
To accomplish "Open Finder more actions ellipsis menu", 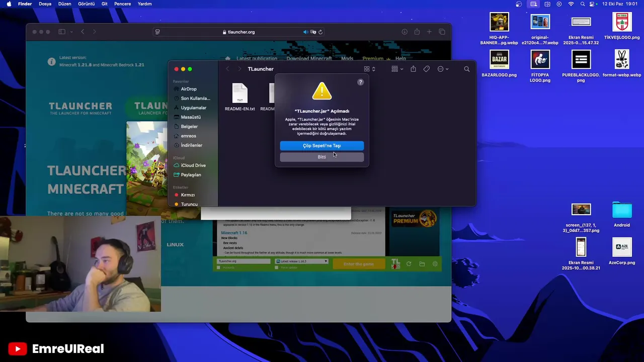I will tap(443, 69).
